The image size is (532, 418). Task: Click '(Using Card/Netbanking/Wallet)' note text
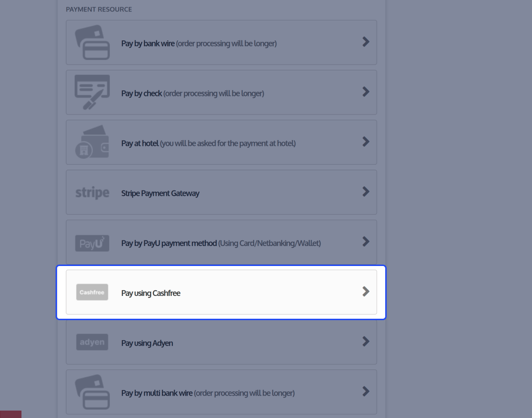coord(269,243)
